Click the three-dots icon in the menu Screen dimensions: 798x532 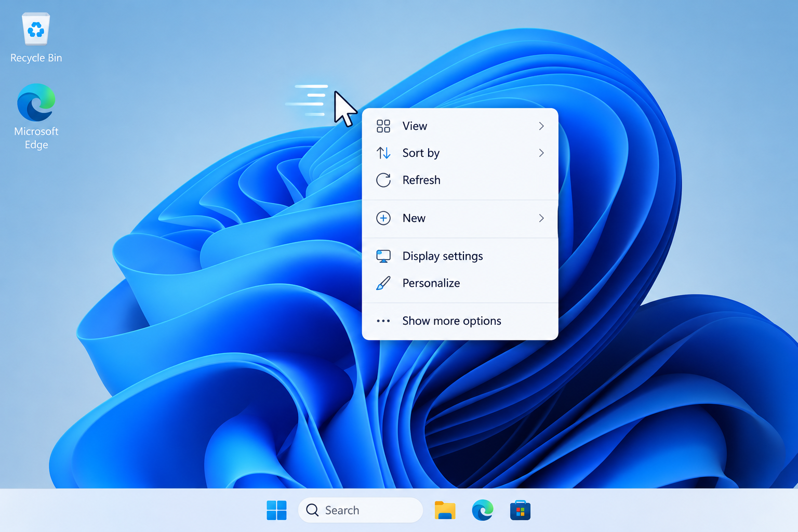click(383, 321)
